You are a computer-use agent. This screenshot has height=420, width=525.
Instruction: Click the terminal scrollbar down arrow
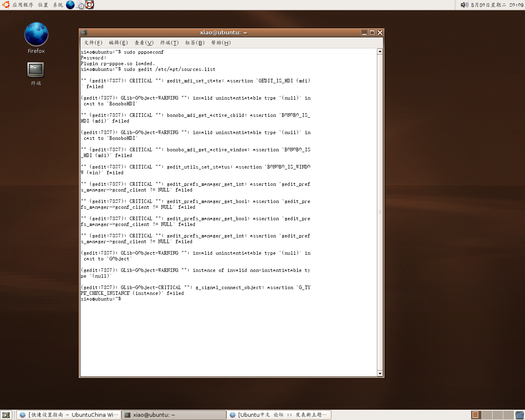coord(380,373)
